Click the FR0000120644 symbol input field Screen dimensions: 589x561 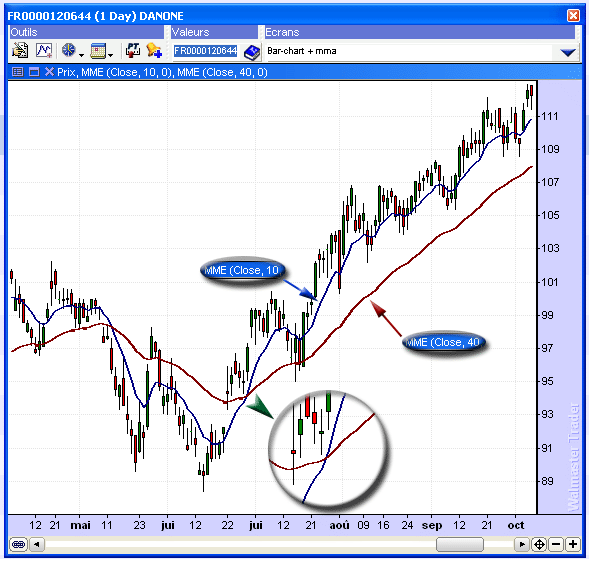coord(205,51)
